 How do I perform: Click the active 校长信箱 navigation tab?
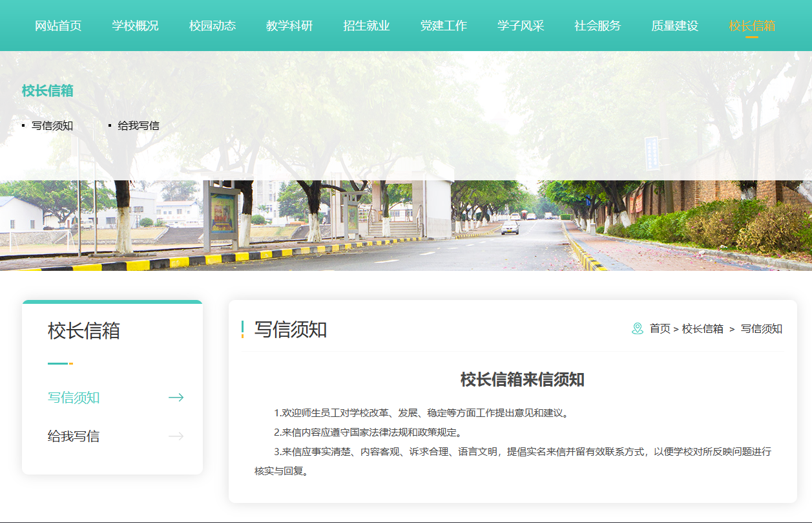pos(752,26)
